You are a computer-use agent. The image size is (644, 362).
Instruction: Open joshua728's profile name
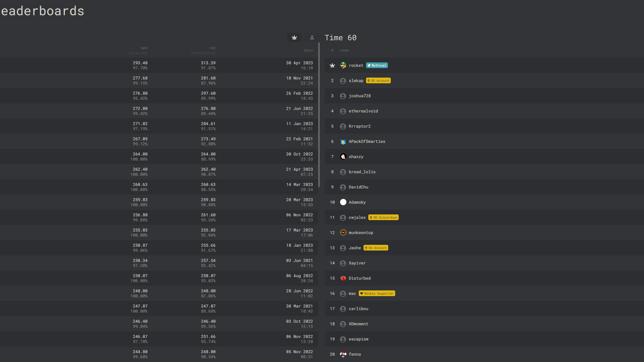(x=359, y=96)
